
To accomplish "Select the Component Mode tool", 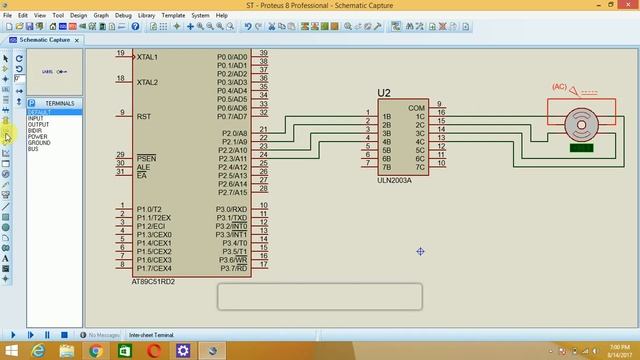I will [x=6, y=69].
